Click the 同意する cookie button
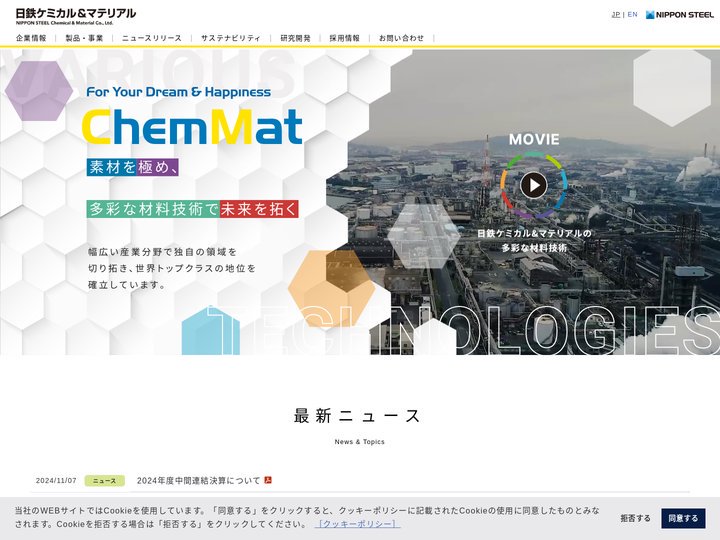Image resolution: width=720 pixels, height=540 pixels. click(683, 518)
